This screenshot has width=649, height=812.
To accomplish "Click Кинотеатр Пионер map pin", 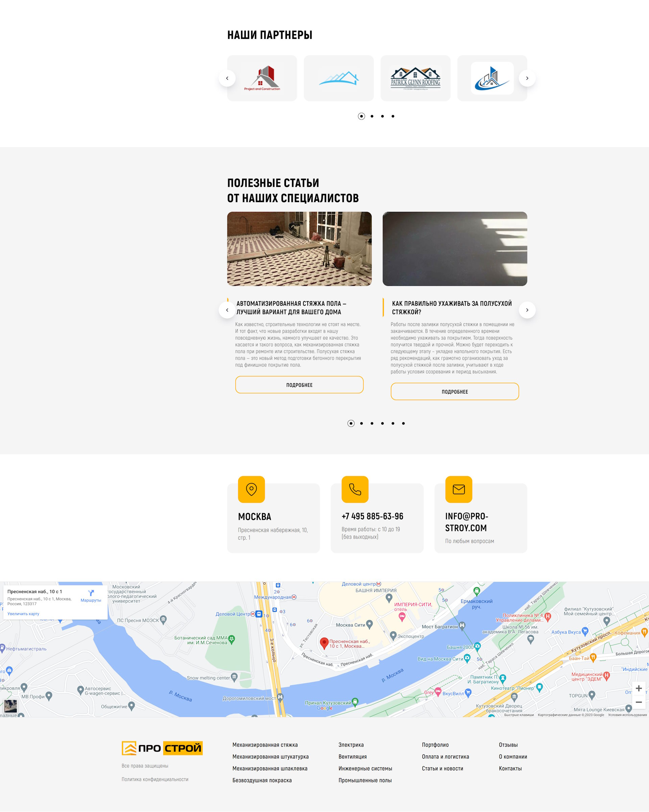I will tap(539, 688).
